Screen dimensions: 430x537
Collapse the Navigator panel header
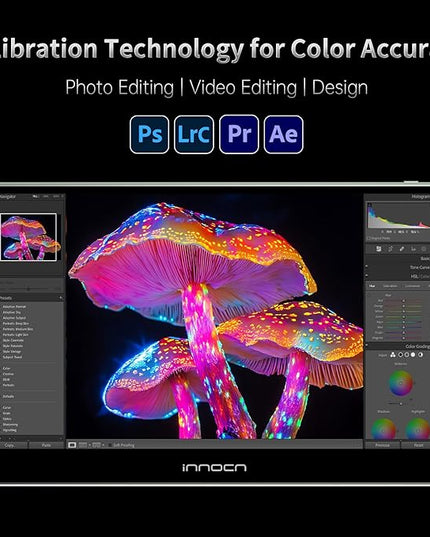(32, 197)
